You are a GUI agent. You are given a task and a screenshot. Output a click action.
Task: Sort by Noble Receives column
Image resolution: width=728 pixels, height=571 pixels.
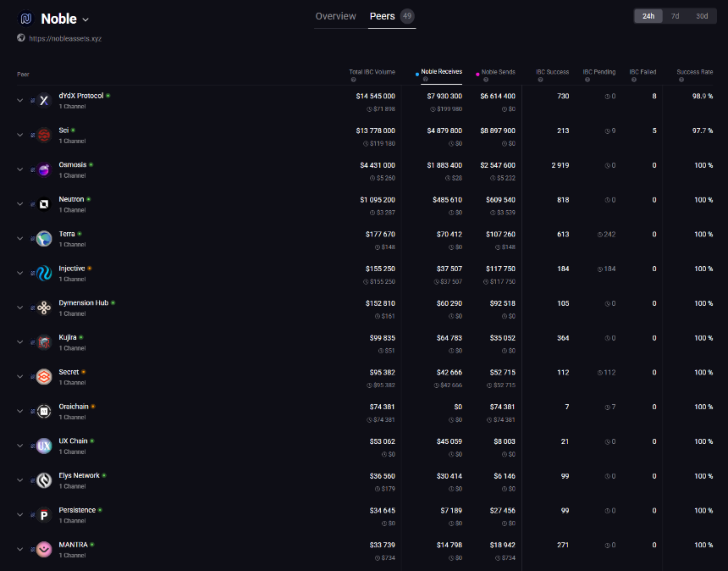click(442, 71)
